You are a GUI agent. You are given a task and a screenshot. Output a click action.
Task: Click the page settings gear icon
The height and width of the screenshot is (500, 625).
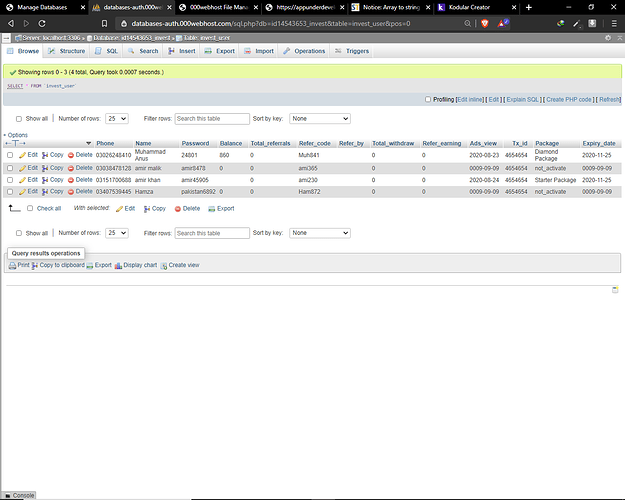[x=608, y=38]
